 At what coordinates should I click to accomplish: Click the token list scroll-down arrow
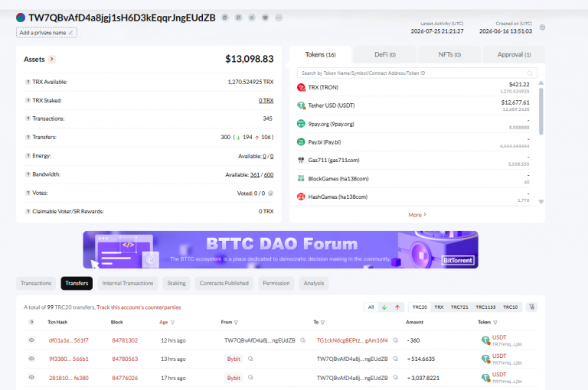click(541, 202)
